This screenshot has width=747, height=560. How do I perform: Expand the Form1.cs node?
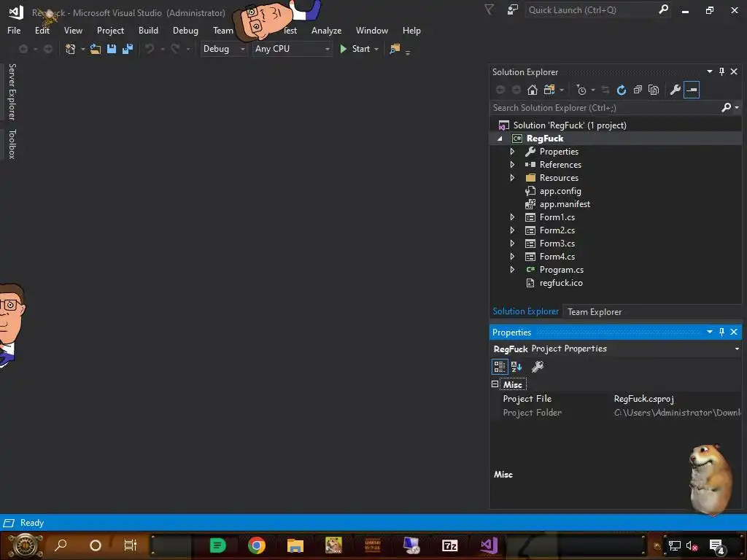(513, 217)
